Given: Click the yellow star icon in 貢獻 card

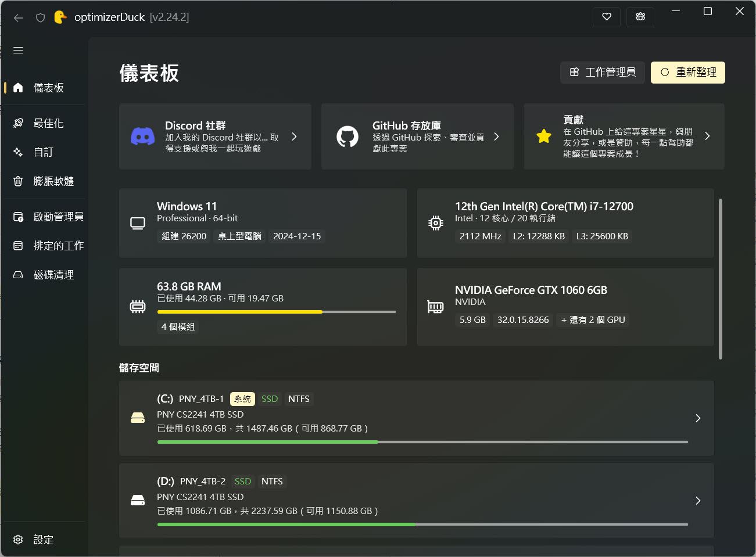Looking at the screenshot, I should 544,136.
